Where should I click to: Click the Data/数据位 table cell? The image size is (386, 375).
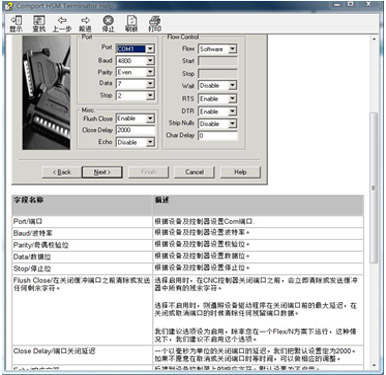point(82,257)
